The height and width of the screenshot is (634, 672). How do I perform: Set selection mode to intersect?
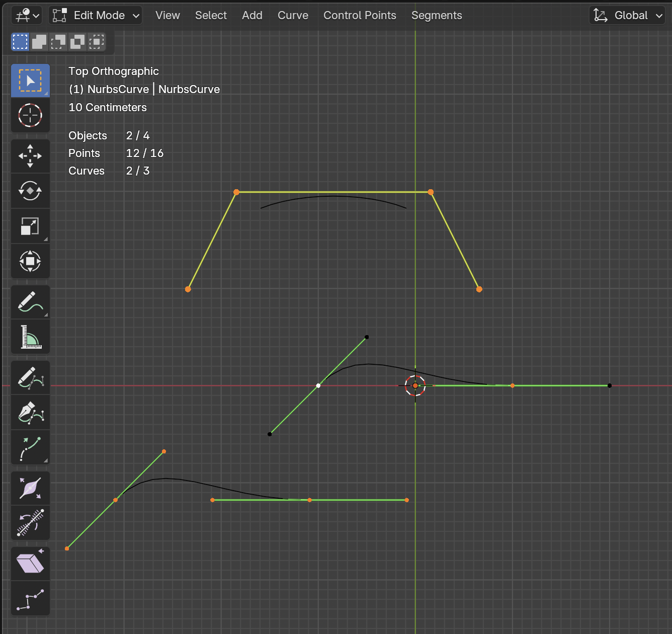click(97, 42)
